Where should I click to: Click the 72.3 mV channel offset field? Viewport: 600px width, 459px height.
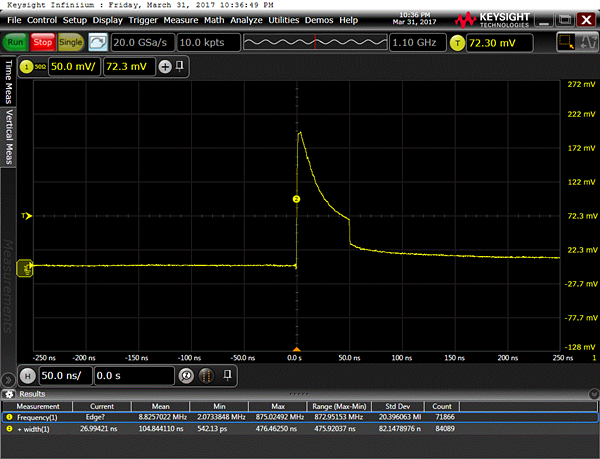click(x=129, y=67)
